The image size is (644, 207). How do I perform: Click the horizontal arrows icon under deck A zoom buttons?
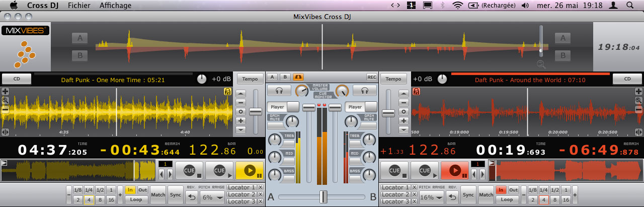[5, 132]
